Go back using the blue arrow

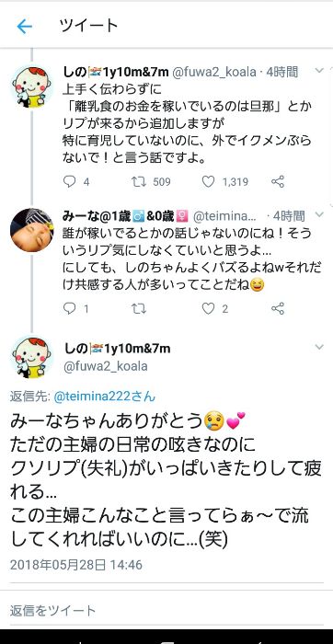pyautogui.click(x=24, y=27)
